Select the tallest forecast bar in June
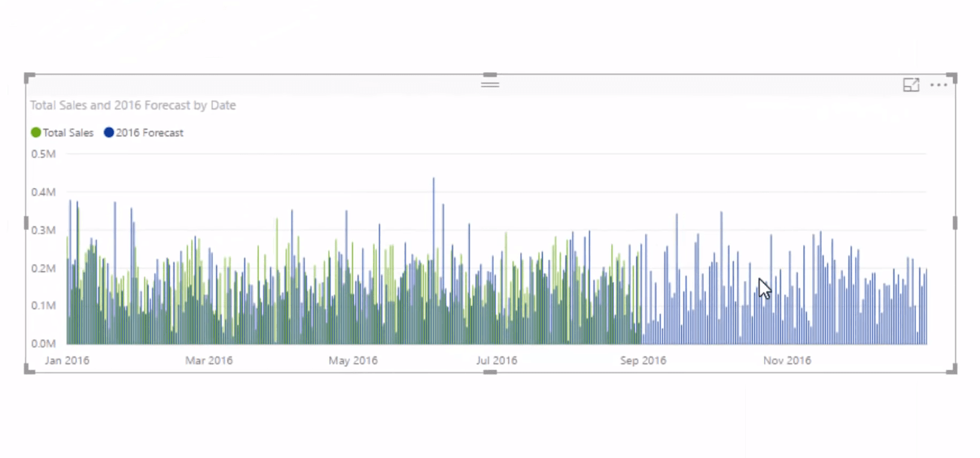This screenshot has width=980, height=458. [x=434, y=261]
